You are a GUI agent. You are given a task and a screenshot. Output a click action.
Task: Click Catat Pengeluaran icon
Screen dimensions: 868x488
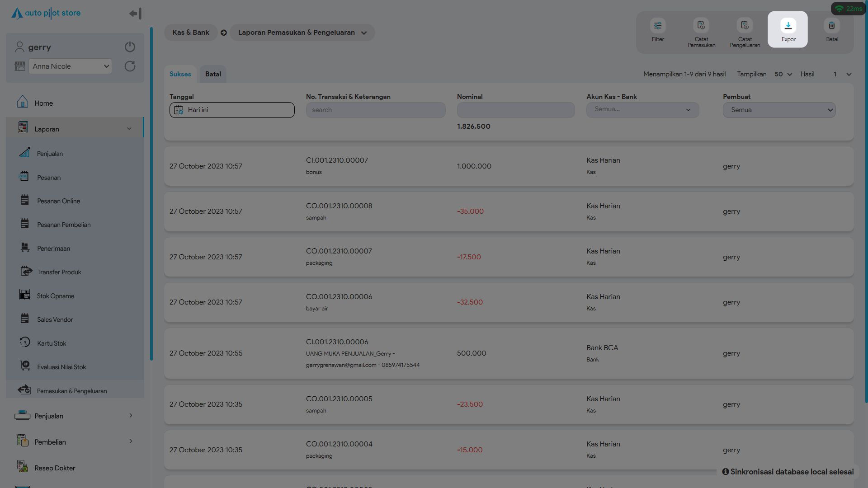[745, 26]
